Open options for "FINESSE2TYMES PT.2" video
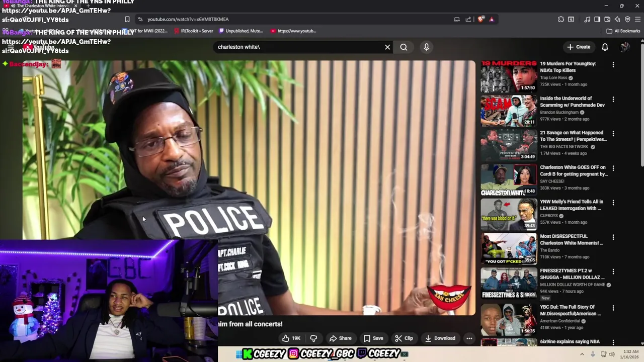This screenshot has height=362, width=644. 613,271
